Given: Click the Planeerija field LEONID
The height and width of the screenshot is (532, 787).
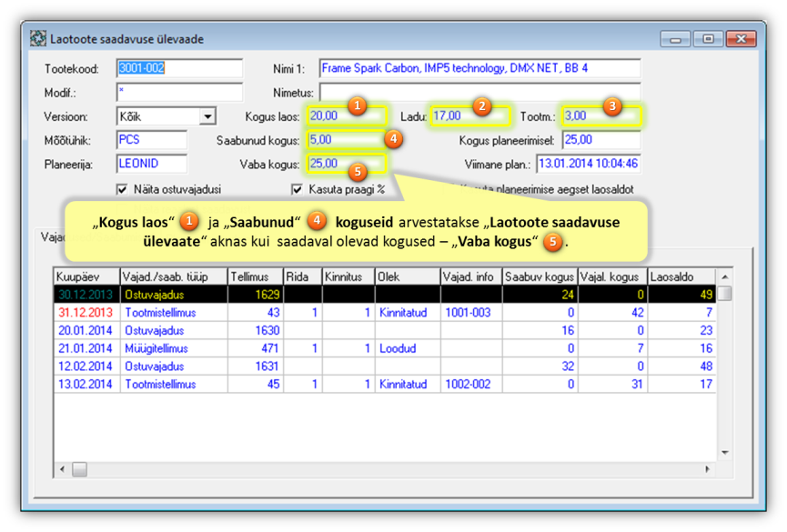Looking at the screenshot, I should pyautogui.click(x=152, y=164).
